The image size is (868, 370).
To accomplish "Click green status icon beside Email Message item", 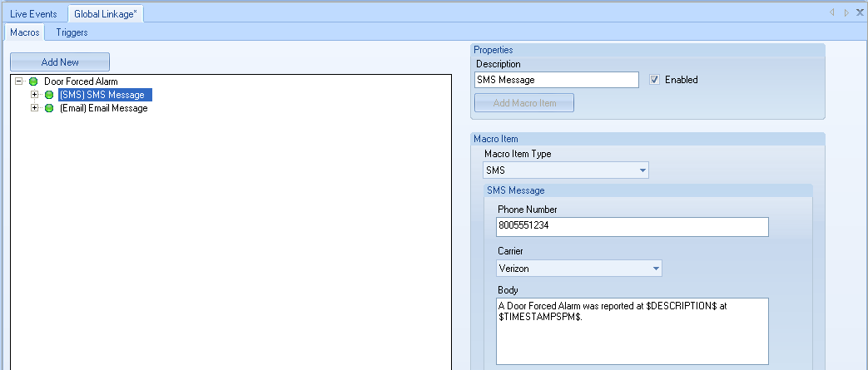I will click(x=49, y=108).
